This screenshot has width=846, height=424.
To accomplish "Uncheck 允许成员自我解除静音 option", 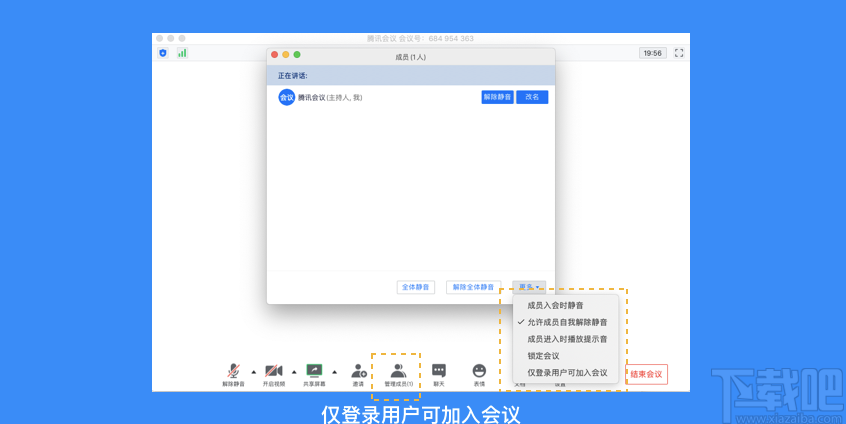I will [565, 322].
